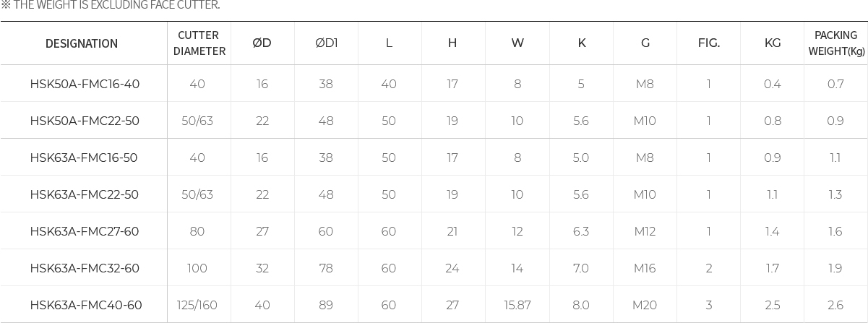Click the weight excluding face cutter note

point(111,6)
